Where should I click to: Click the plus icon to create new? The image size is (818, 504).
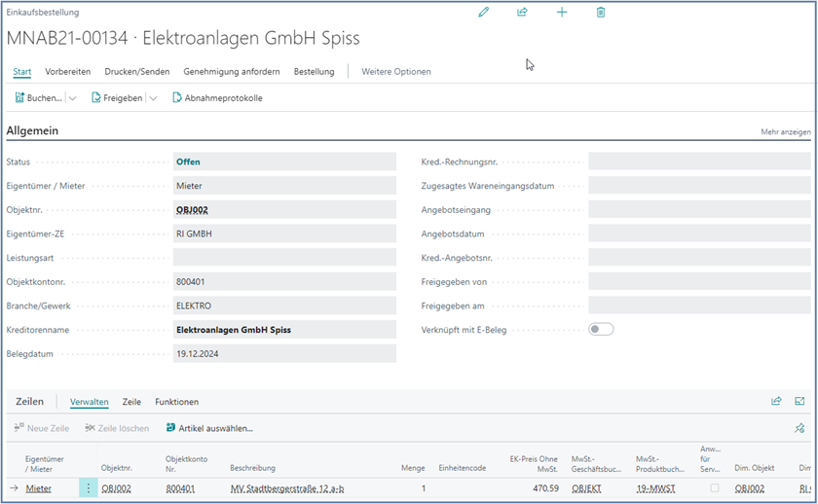click(x=561, y=13)
